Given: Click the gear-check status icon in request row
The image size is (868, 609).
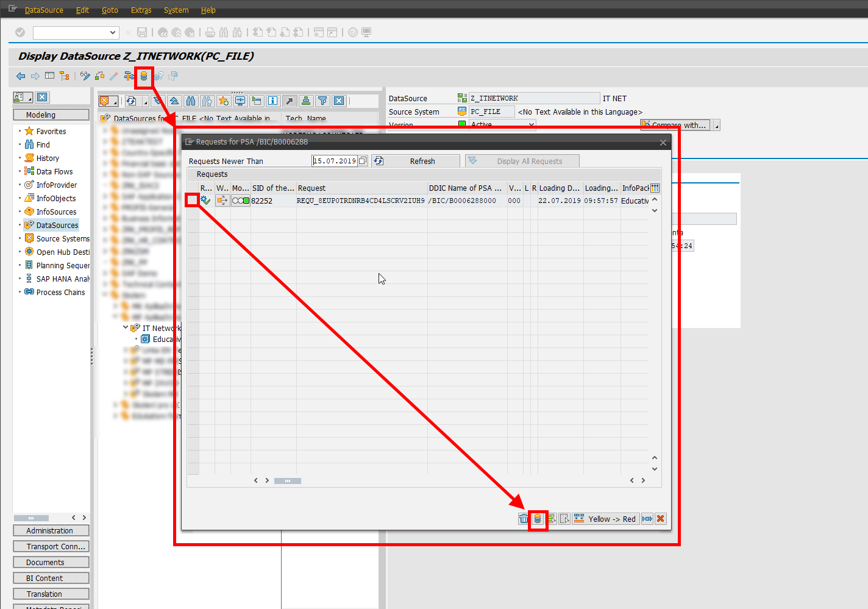Looking at the screenshot, I should [x=205, y=201].
